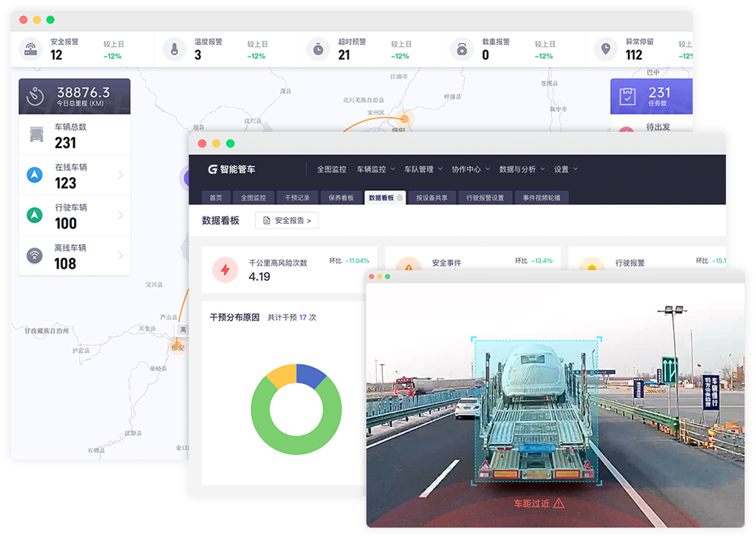The image size is (756, 539).
Task: Open the 数据与分析 dropdown menu
Action: coord(522,169)
